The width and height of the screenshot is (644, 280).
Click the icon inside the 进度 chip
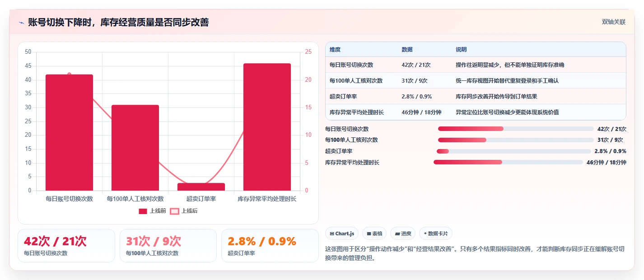(x=397, y=233)
